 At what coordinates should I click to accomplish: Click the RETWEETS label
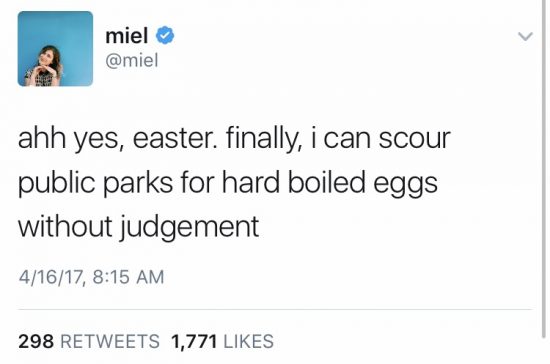pyautogui.click(x=110, y=341)
